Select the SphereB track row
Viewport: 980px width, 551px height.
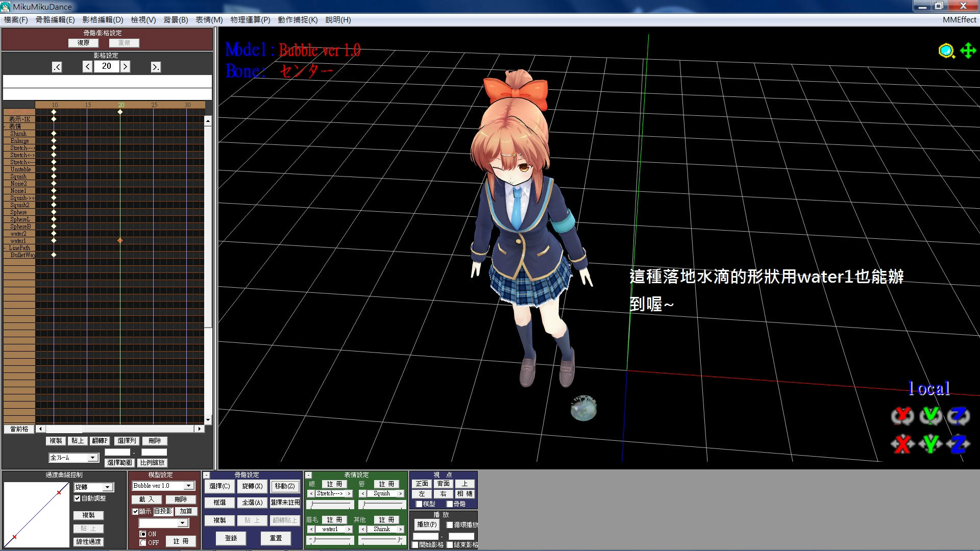click(x=20, y=227)
